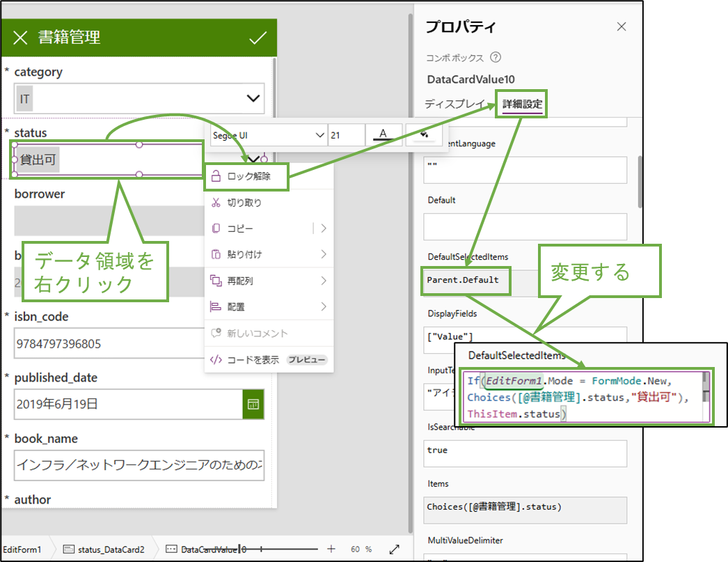Viewport: 728px width, 562px height.
Task: Close the プロパティ panel
Action: [x=622, y=27]
